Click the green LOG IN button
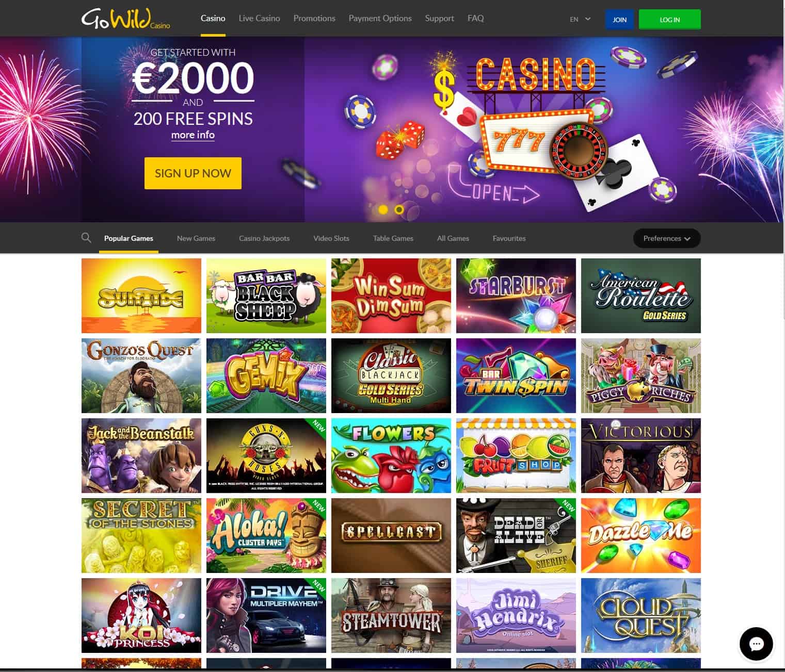Viewport: 785px width, 672px height. 670,20
